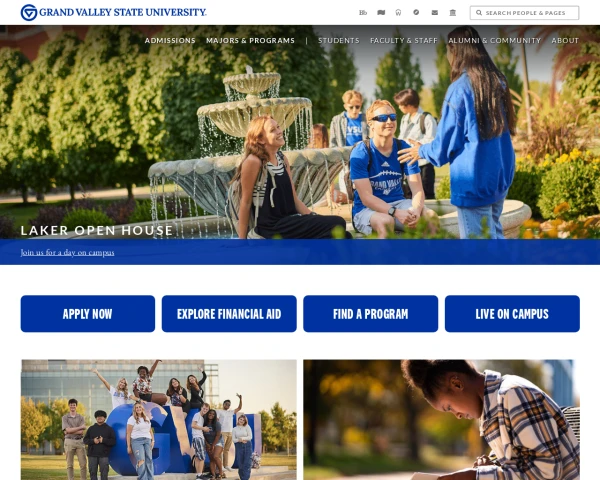Follow the 'Join us for a day on campus' link
Viewport: 600px width, 480px height.
click(x=67, y=252)
